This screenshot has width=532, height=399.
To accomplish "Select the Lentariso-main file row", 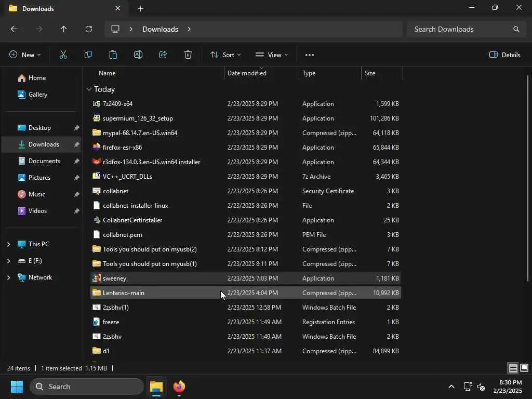I will coord(245,292).
